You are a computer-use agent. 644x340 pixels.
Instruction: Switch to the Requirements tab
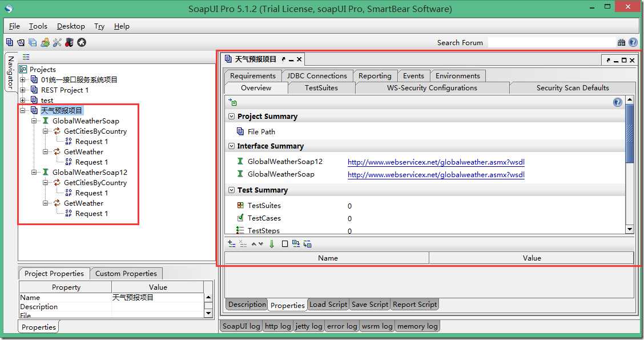(x=252, y=75)
